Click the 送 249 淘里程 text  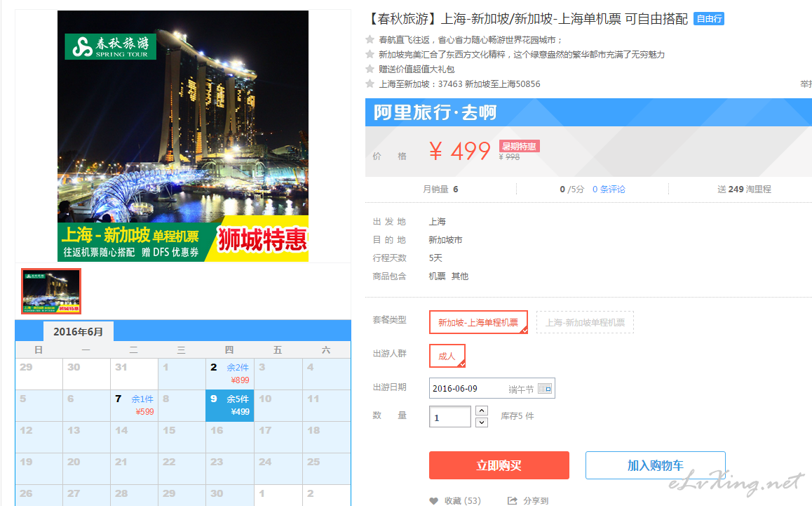(x=744, y=189)
